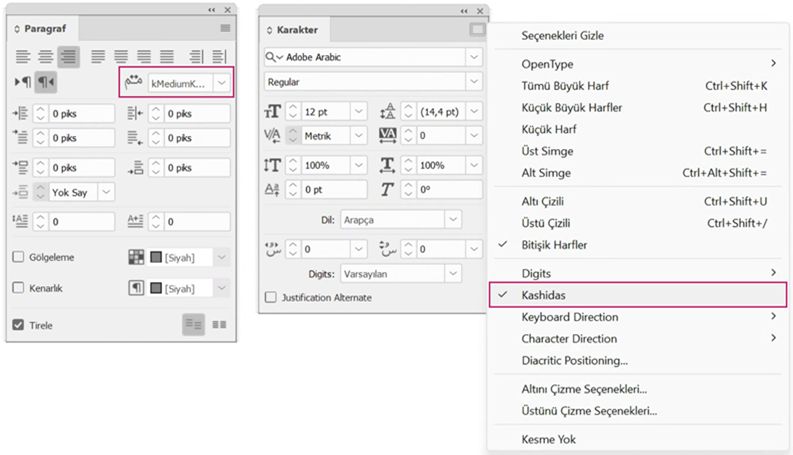Enable the Gölgeleme checkbox

(x=18, y=257)
